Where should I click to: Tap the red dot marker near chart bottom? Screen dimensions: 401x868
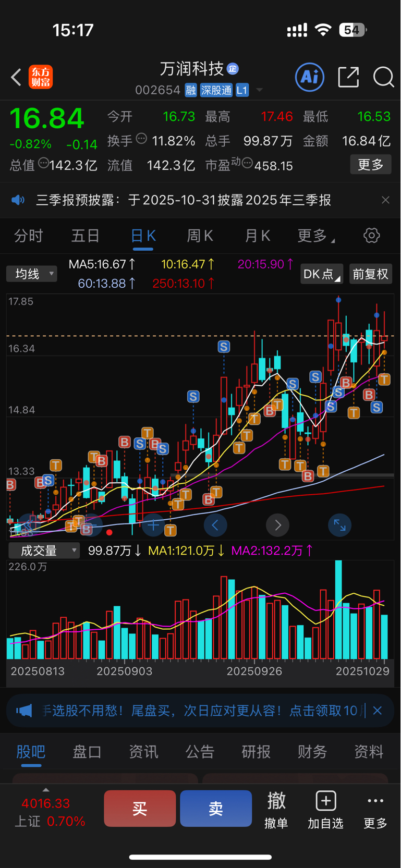pyautogui.click(x=109, y=532)
